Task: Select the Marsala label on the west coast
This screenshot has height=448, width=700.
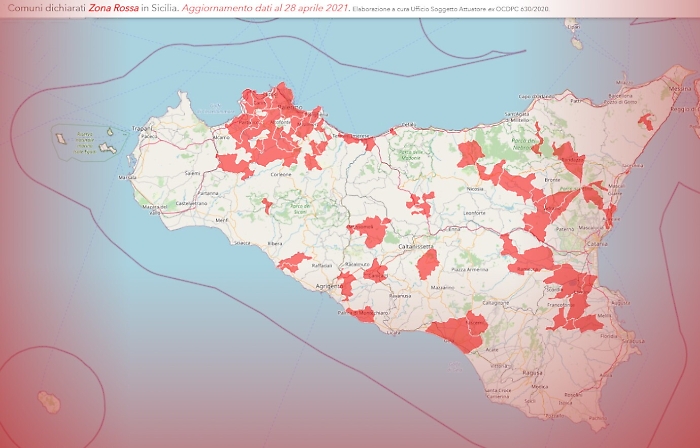Action: click(127, 178)
